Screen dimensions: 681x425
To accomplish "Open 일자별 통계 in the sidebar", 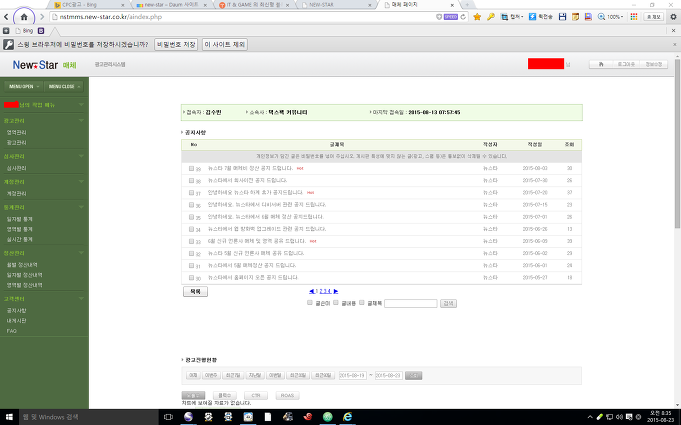I will [x=20, y=219].
